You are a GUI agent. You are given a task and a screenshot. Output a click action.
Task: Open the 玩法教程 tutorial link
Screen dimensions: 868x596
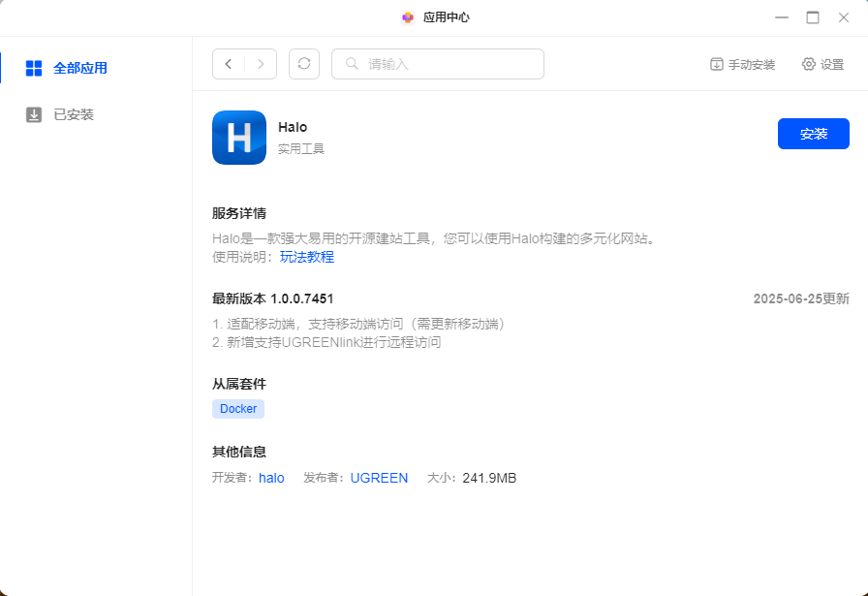coord(307,257)
